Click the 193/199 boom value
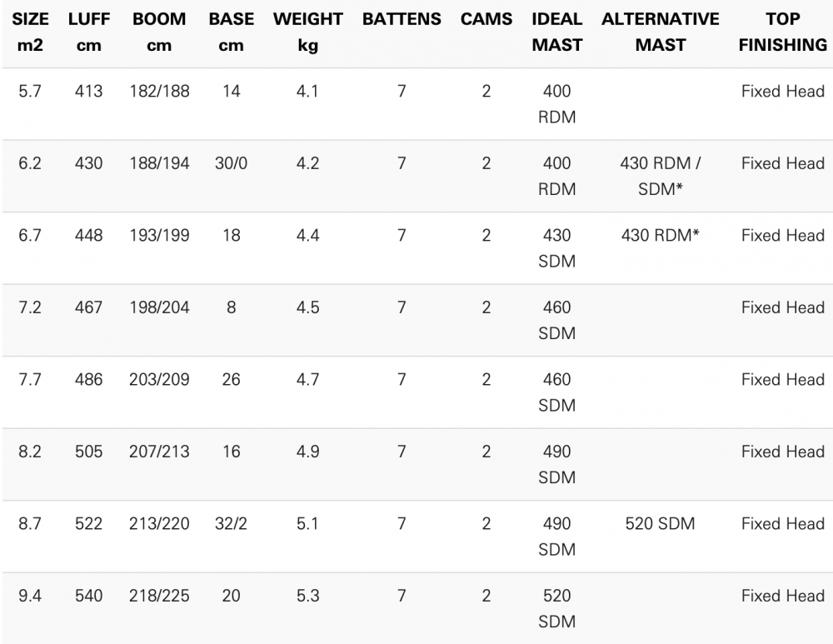The height and width of the screenshot is (644, 833). tap(159, 236)
